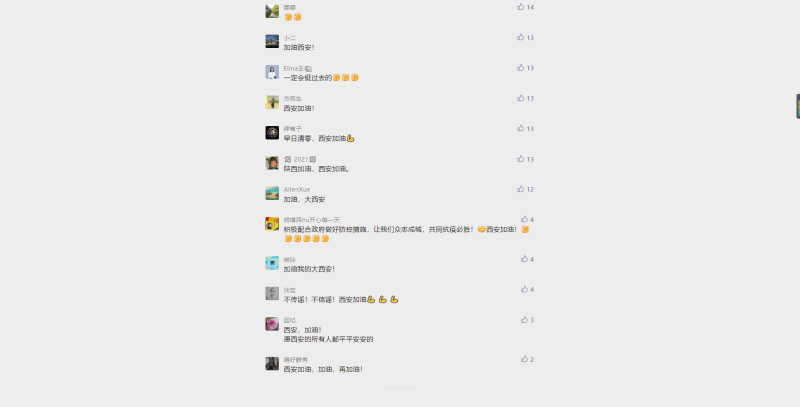
Task: Open the avatar of the "加油西安!" commenter
Action: [272, 41]
